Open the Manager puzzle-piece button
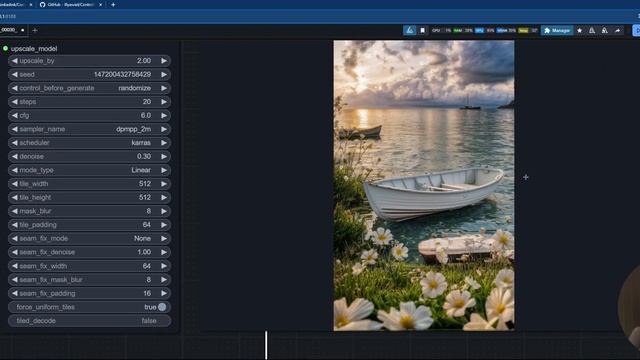The image size is (640, 360). [557, 30]
